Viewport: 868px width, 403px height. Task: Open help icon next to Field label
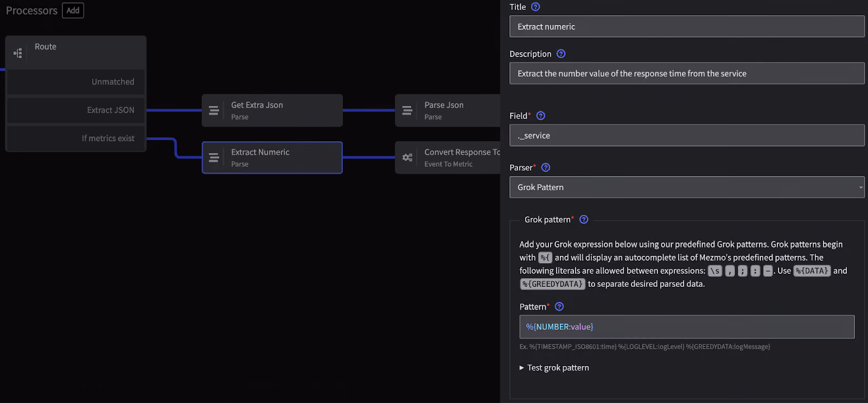(x=540, y=116)
